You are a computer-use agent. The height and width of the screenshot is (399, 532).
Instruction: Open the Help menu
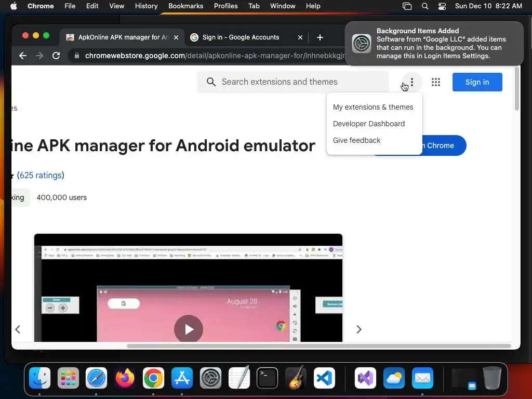(313, 6)
